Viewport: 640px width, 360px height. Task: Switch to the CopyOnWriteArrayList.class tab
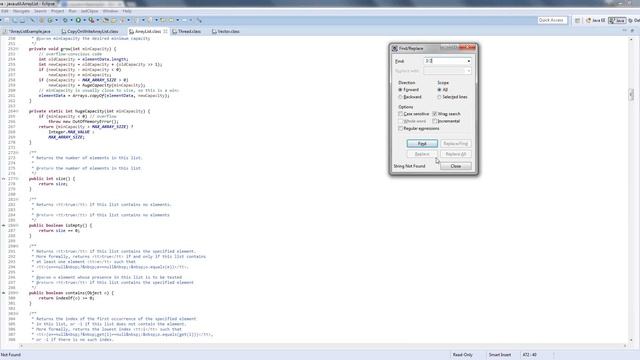point(90,31)
